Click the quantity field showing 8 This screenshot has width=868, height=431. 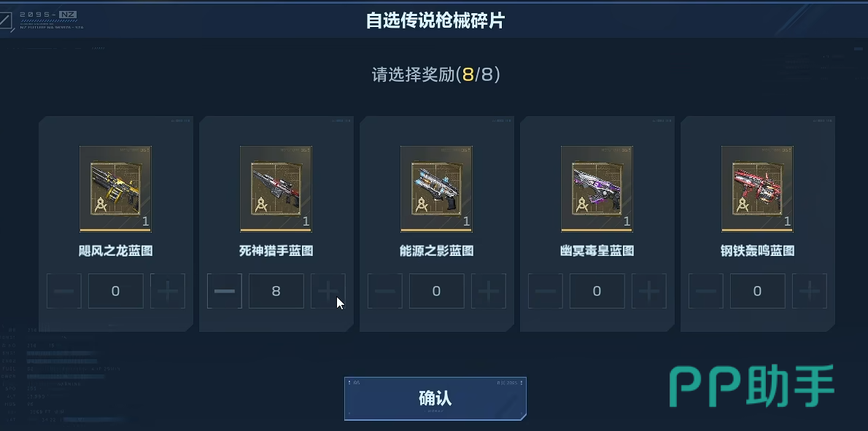[276, 291]
